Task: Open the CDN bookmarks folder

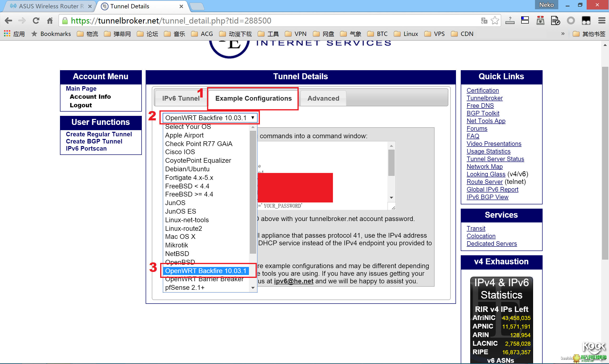Action: tap(462, 34)
